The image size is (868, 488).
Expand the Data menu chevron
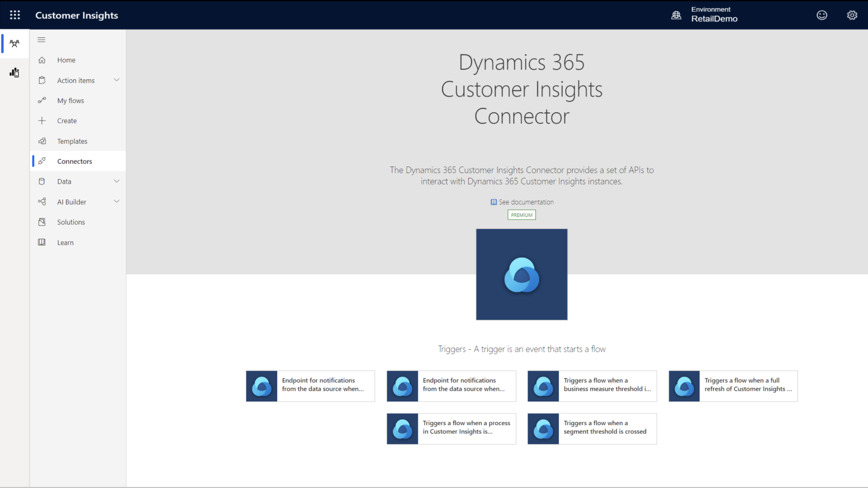click(117, 181)
